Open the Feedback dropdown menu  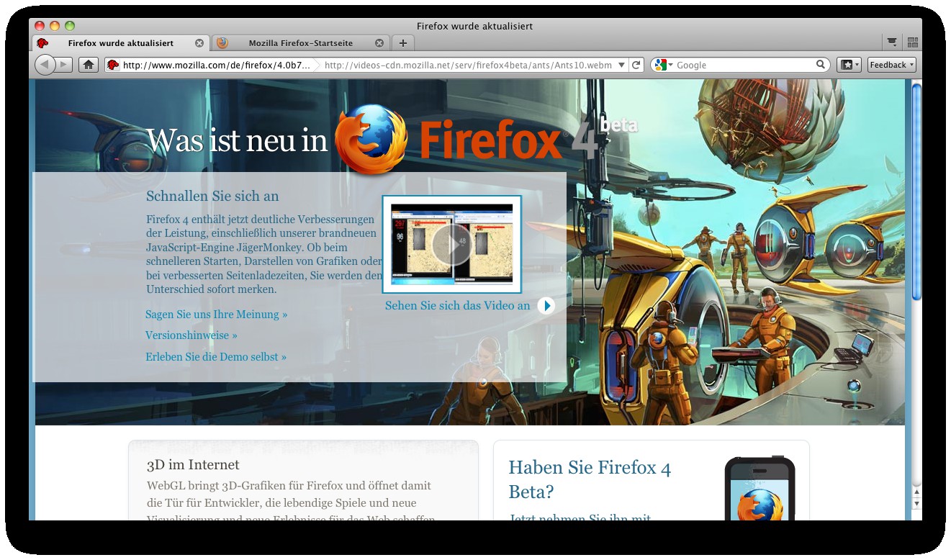point(891,64)
